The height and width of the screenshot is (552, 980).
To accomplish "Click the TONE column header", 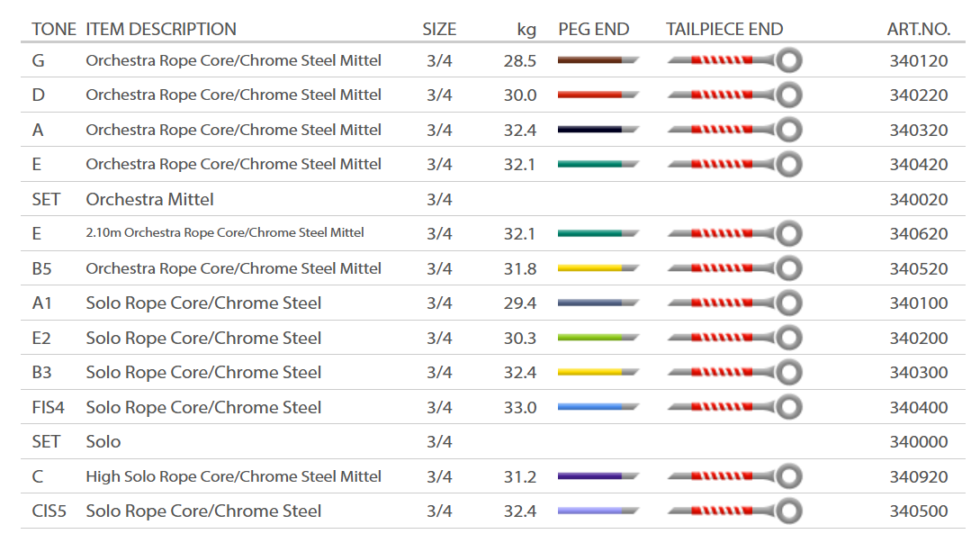I will [x=54, y=29].
